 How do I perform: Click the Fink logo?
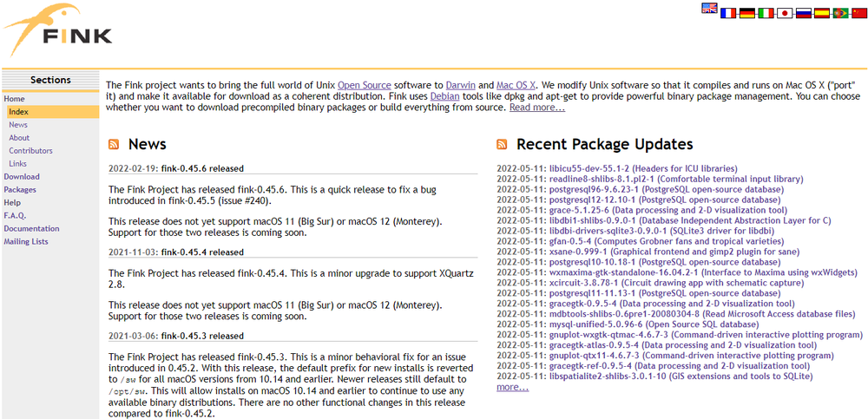point(57,30)
